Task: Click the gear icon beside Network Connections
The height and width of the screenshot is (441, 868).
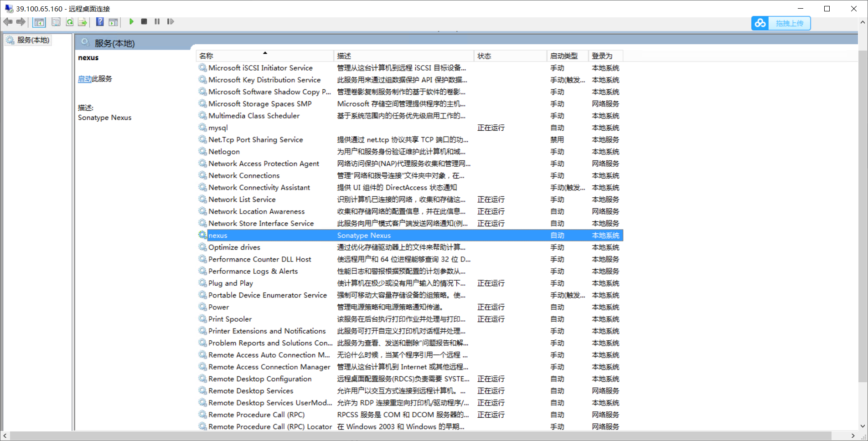Action: (x=202, y=175)
